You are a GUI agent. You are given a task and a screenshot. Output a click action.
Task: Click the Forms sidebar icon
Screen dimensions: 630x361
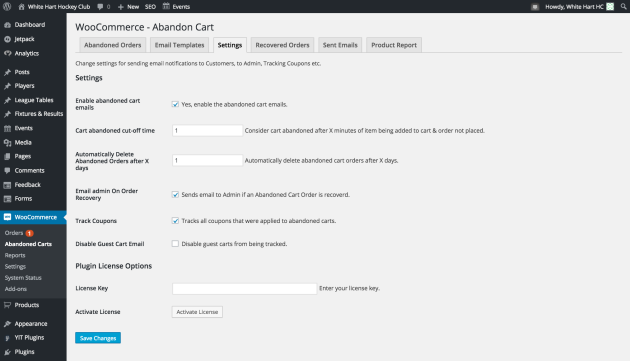coord(7,199)
